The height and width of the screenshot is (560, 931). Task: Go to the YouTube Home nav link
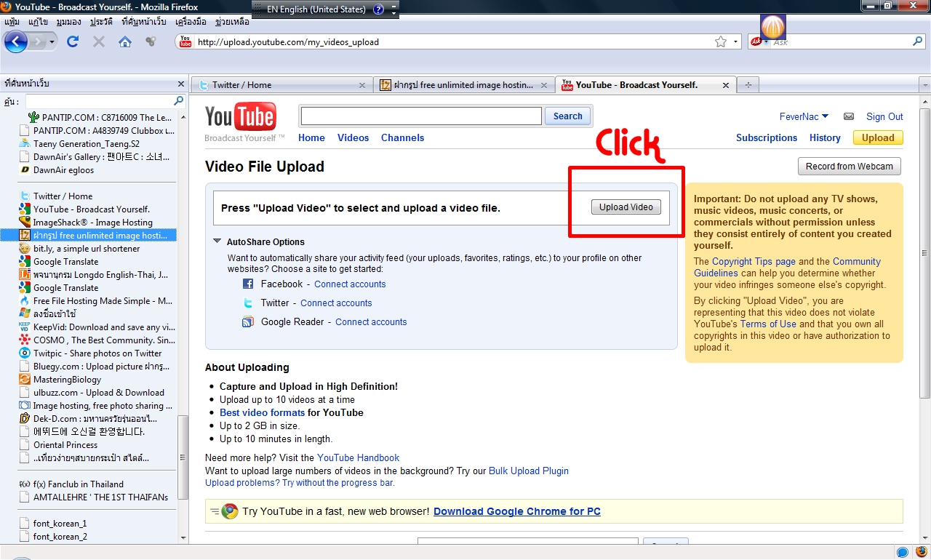click(x=311, y=137)
